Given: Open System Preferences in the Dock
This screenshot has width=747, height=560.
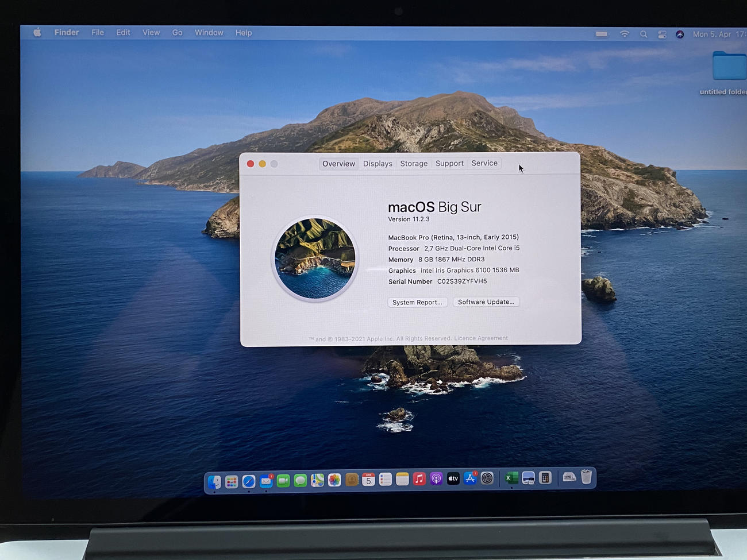Looking at the screenshot, I should click(487, 478).
